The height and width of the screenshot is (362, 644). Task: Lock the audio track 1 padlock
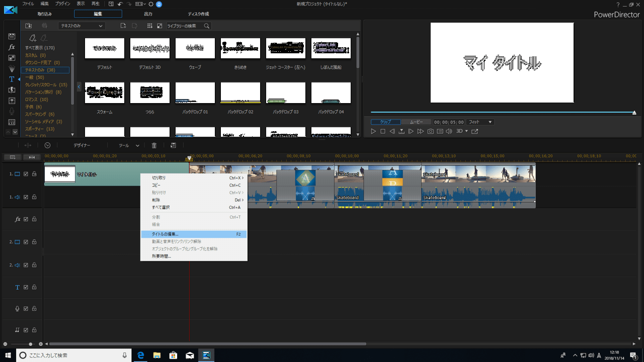pyautogui.click(x=34, y=197)
